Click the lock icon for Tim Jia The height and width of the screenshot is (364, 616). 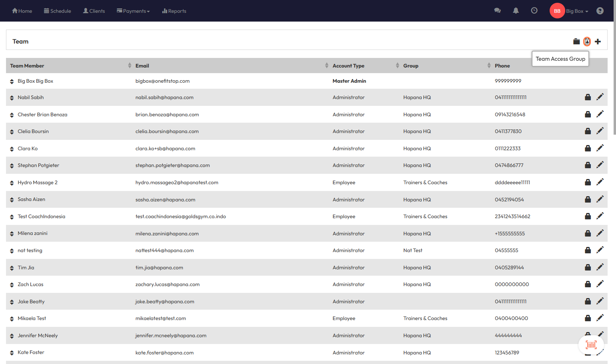[588, 267]
